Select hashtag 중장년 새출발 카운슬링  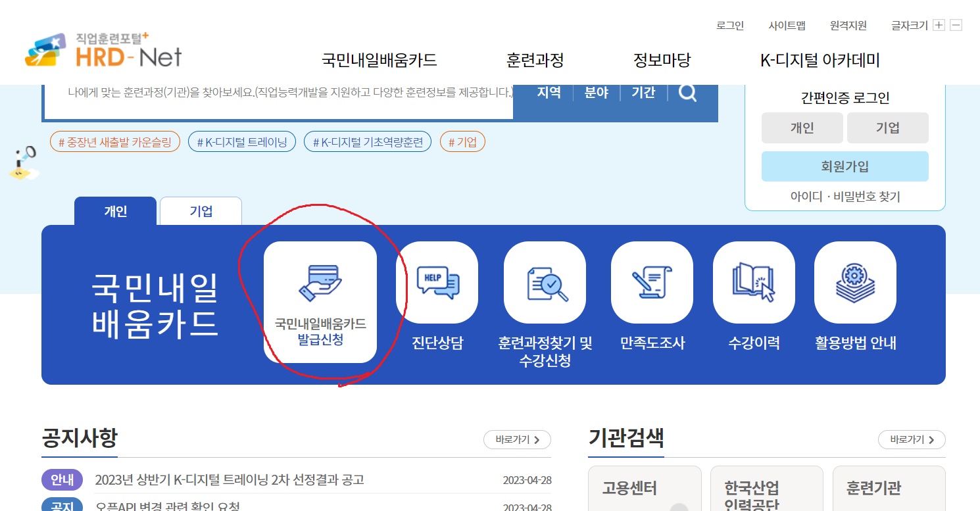115,141
